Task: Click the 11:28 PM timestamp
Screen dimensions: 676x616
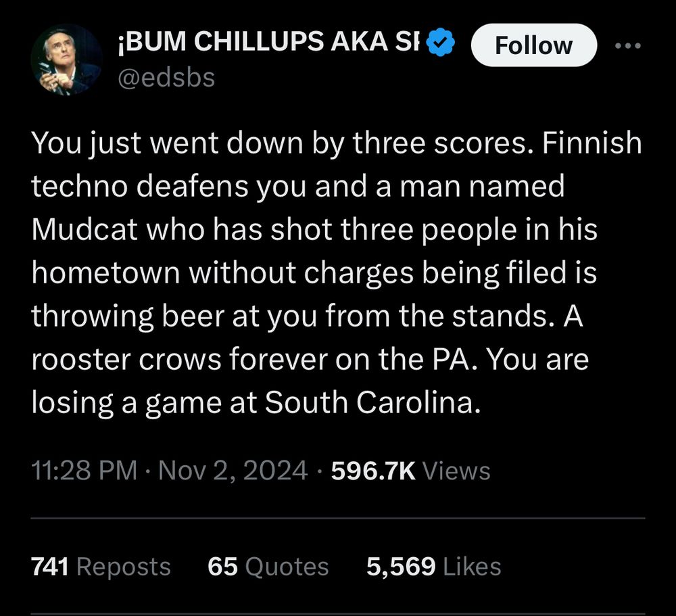Action: coord(84,470)
